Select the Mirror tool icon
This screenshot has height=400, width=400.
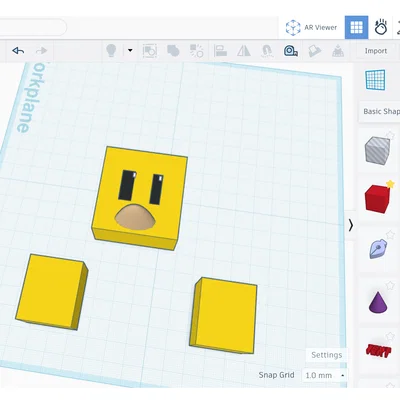pyautogui.click(x=244, y=51)
